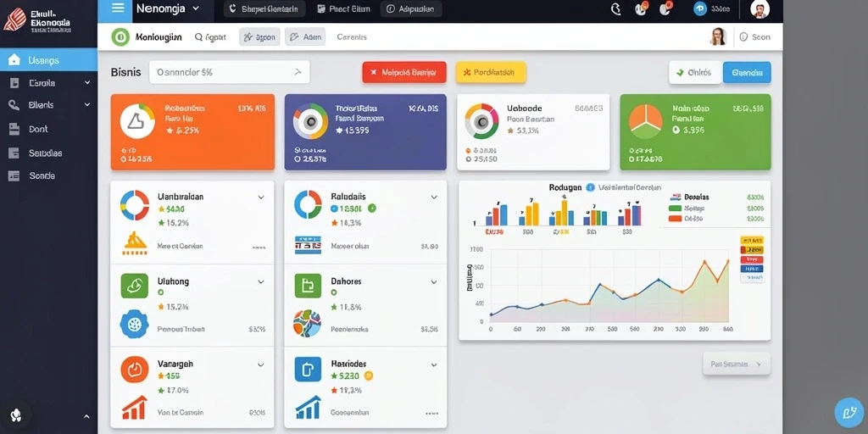Click the yellow bar group in the bar chart
Screen dimensions: 868x434
click(531, 214)
